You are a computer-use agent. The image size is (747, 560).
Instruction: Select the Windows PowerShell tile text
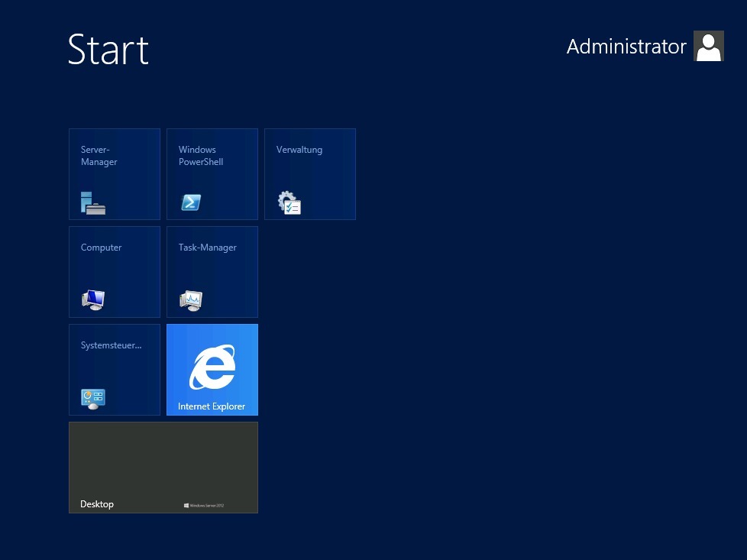click(x=201, y=156)
